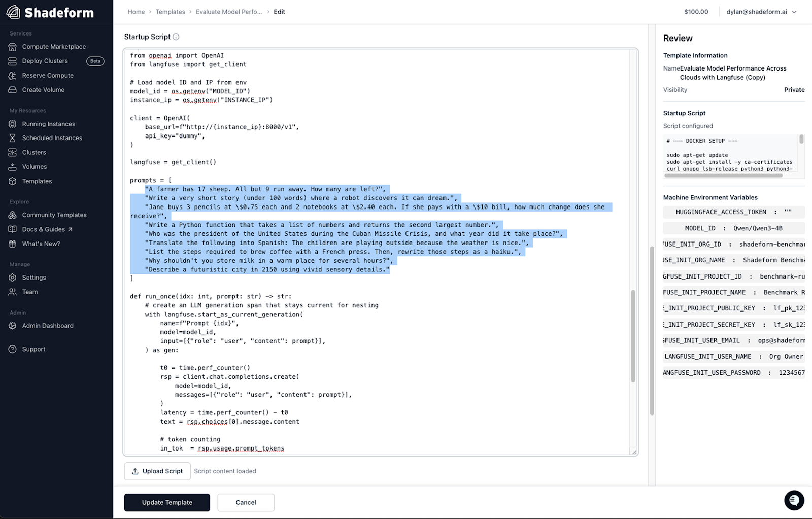Click the Scheduled Instances hourglass icon

pos(13,138)
